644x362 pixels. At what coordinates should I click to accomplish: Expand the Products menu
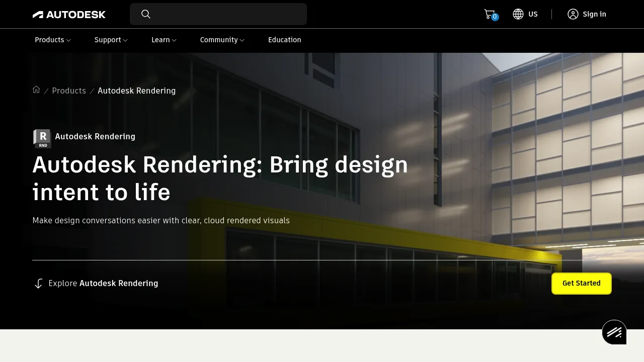pyautogui.click(x=53, y=40)
